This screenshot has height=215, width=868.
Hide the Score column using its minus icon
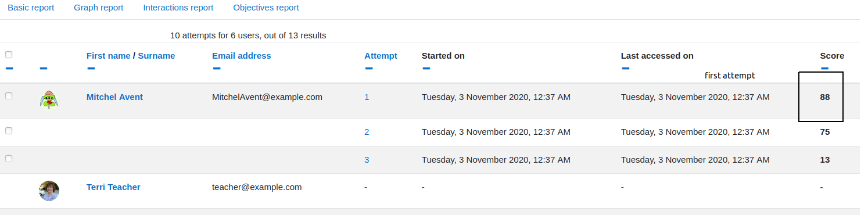(825, 69)
